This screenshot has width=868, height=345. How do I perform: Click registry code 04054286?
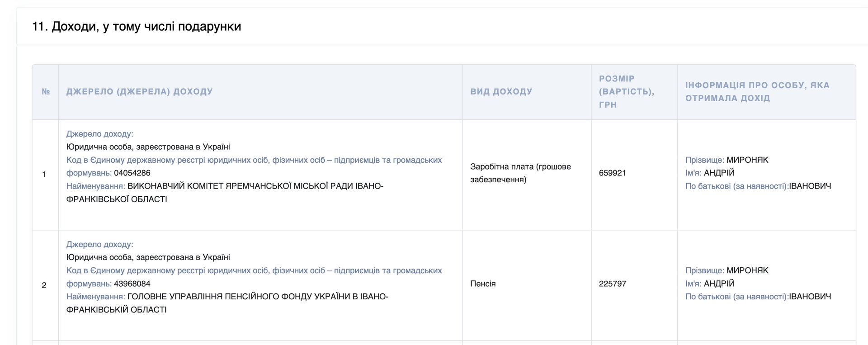(132, 173)
